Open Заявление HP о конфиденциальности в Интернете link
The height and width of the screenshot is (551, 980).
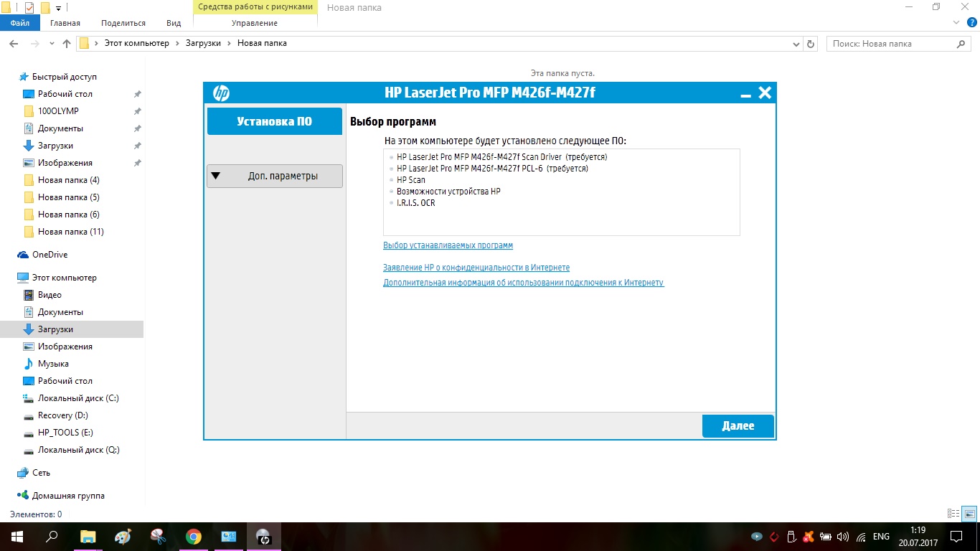coord(476,268)
